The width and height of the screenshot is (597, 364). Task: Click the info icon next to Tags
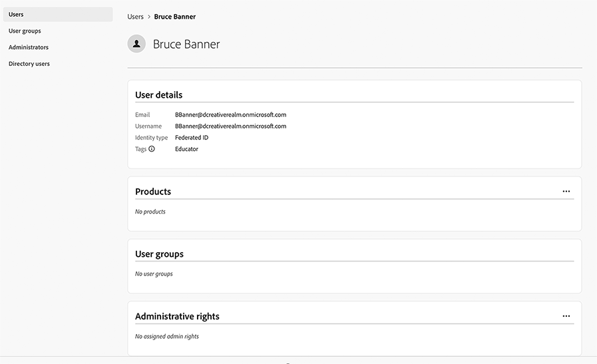[152, 149]
